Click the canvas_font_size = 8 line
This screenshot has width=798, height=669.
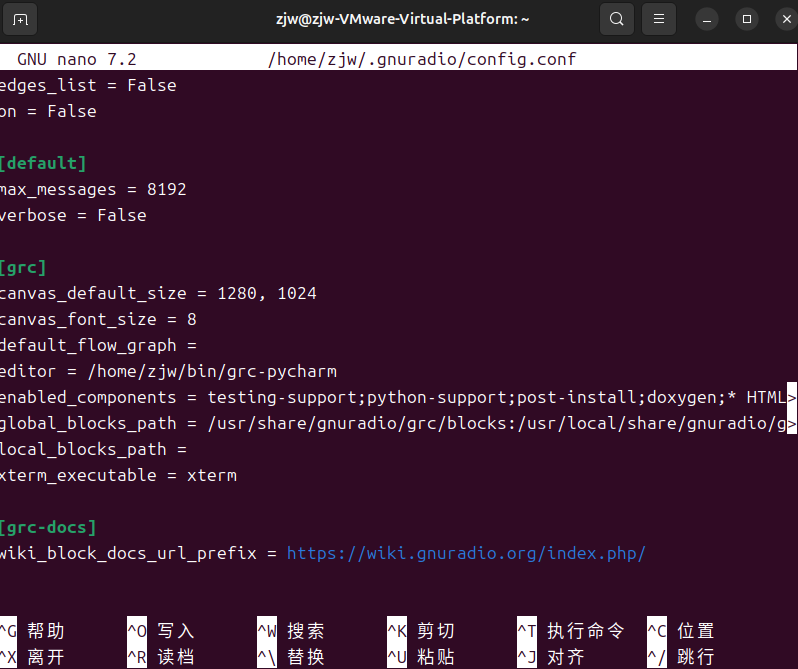click(x=98, y=319)
